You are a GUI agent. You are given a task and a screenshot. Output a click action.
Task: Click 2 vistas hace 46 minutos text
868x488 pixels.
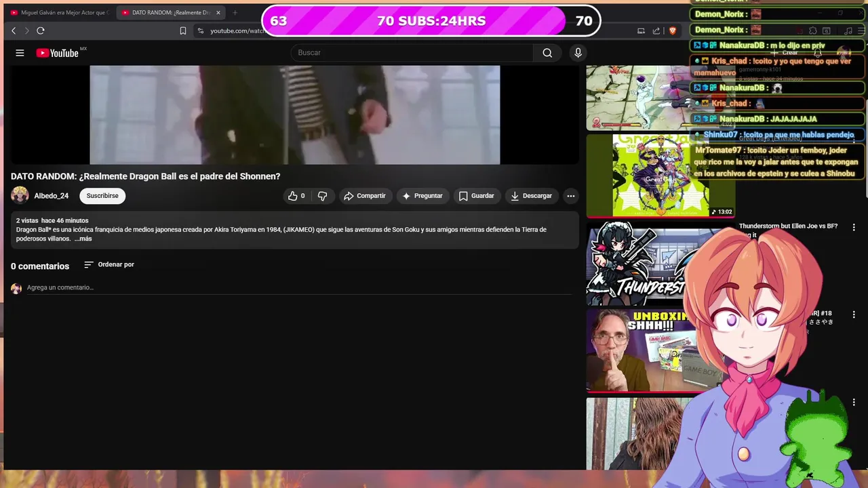pyautogui.click(x=52, y=220)
